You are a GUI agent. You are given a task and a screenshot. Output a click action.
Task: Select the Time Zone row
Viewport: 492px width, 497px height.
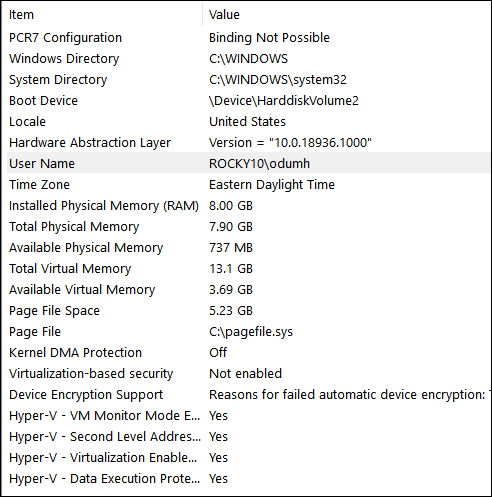coord(248,185)
